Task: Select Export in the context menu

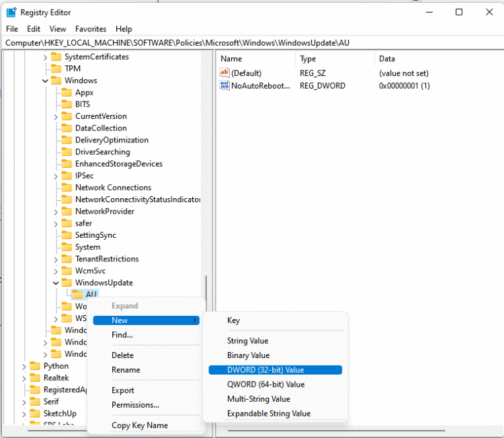Action: click(146, 390)
